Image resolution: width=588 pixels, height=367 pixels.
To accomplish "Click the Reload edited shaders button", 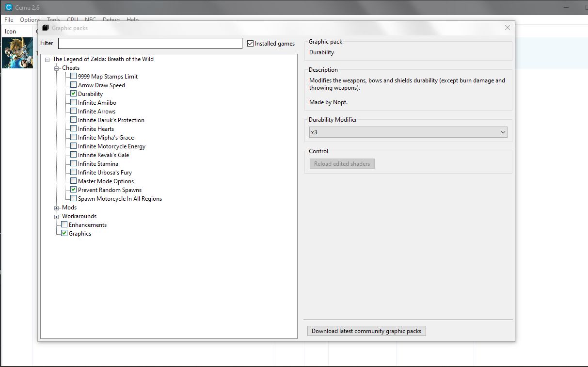I will click(x=342, y=164).
